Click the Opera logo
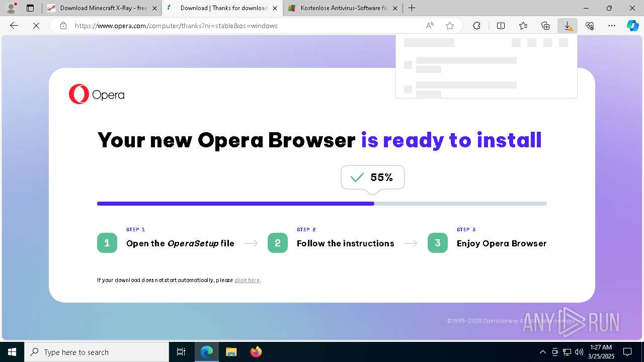The height and width of the screenshot is (362, 644). click(97, 95)
